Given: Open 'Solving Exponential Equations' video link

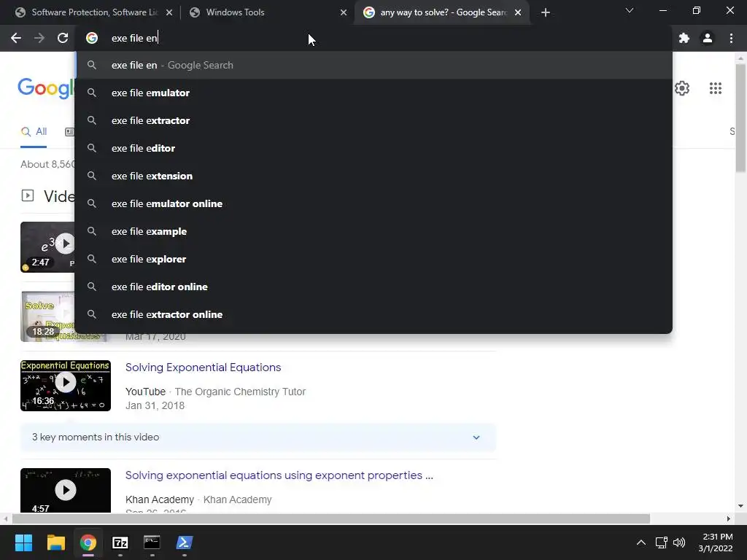Looking at the screenshot, I should pos(203,367).
